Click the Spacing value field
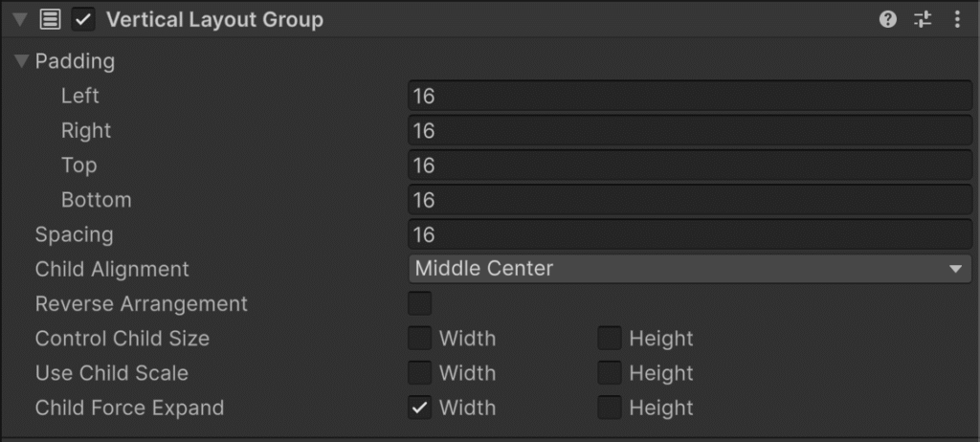Screen dimensions: 980x442 point(690,234)
